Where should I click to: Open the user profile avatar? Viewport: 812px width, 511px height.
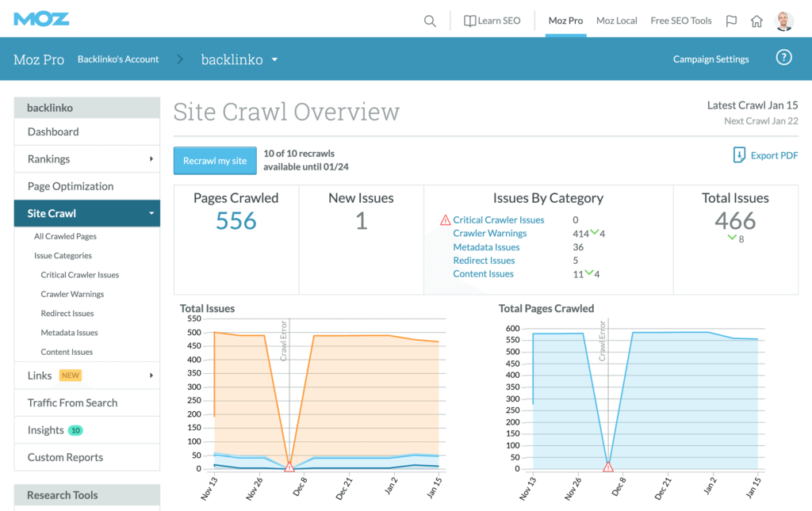784,21
